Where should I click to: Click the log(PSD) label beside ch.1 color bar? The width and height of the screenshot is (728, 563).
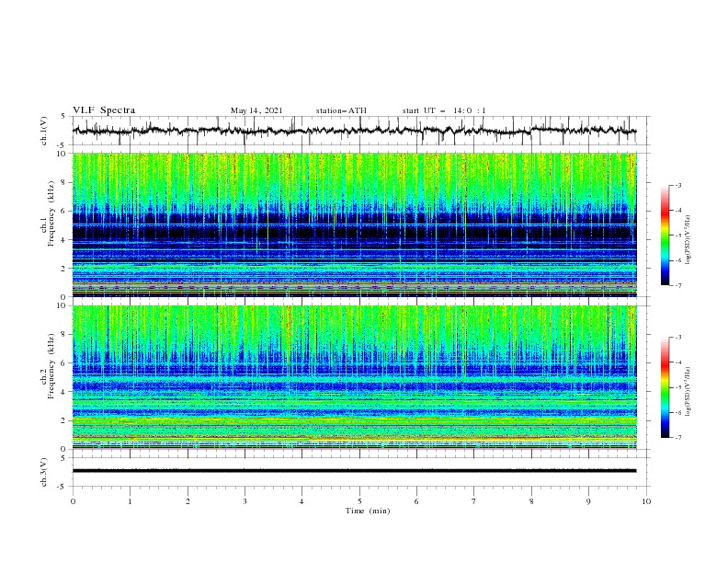point(688,240)
